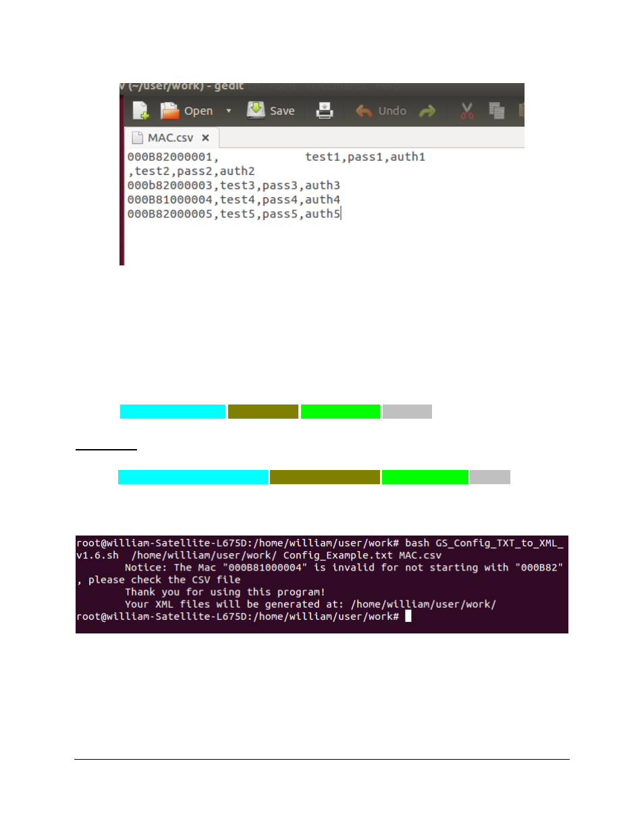This screenshot has width=644, height=834.
Task: Click the Save label in gedit toolbar
Action: coord(282,111)
